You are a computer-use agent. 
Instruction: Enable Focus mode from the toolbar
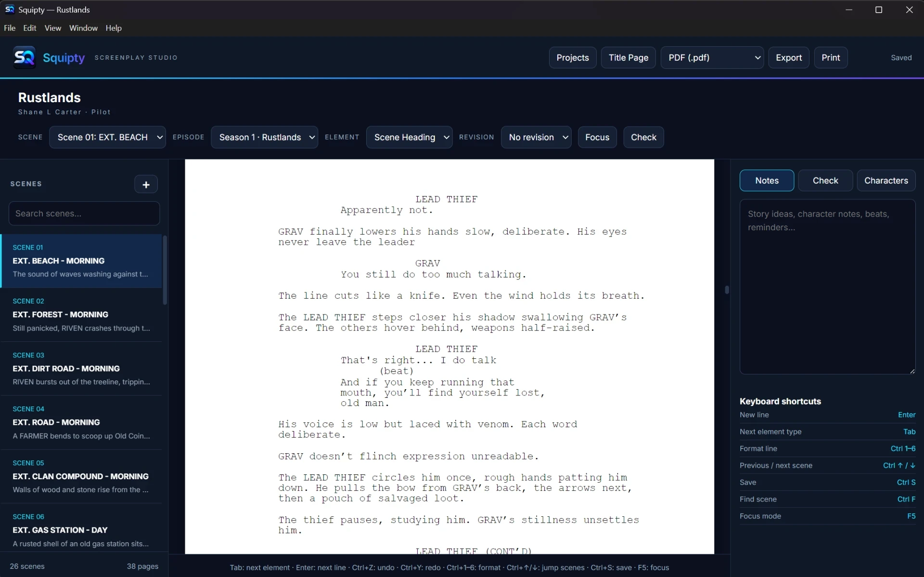(597, 137)
